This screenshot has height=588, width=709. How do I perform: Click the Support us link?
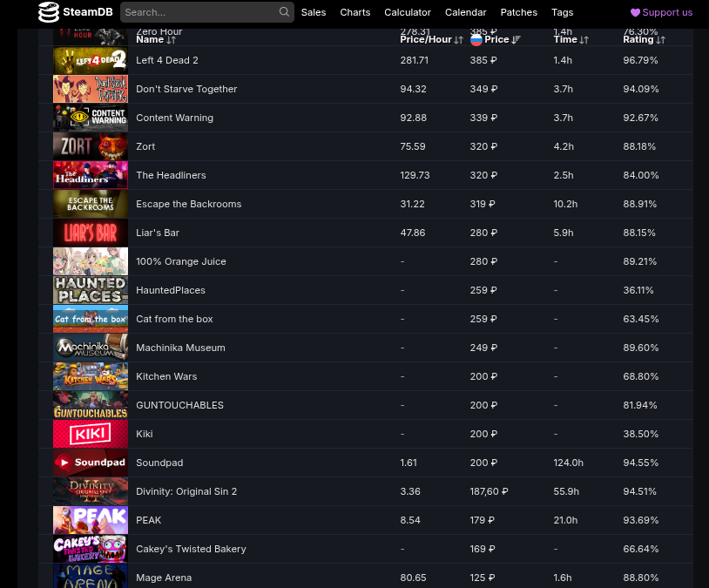(661, 12)
